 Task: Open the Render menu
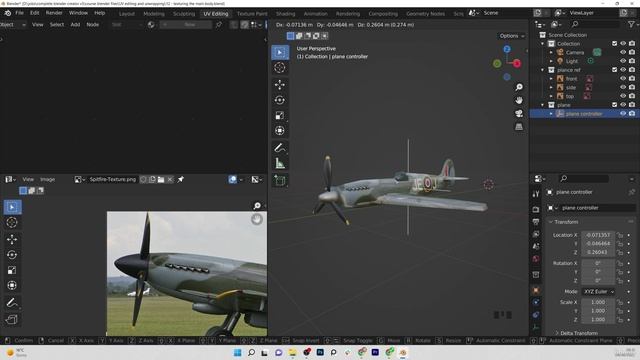pos(54,13)
